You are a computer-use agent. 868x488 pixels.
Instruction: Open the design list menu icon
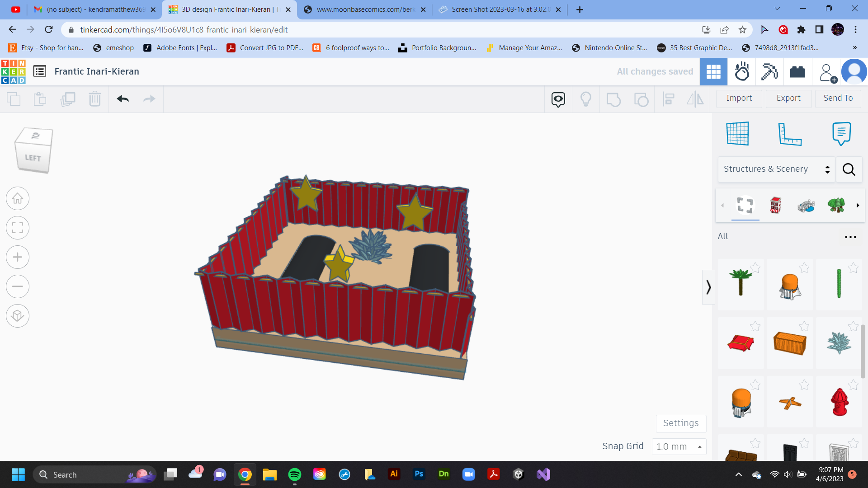click(40, 71)
